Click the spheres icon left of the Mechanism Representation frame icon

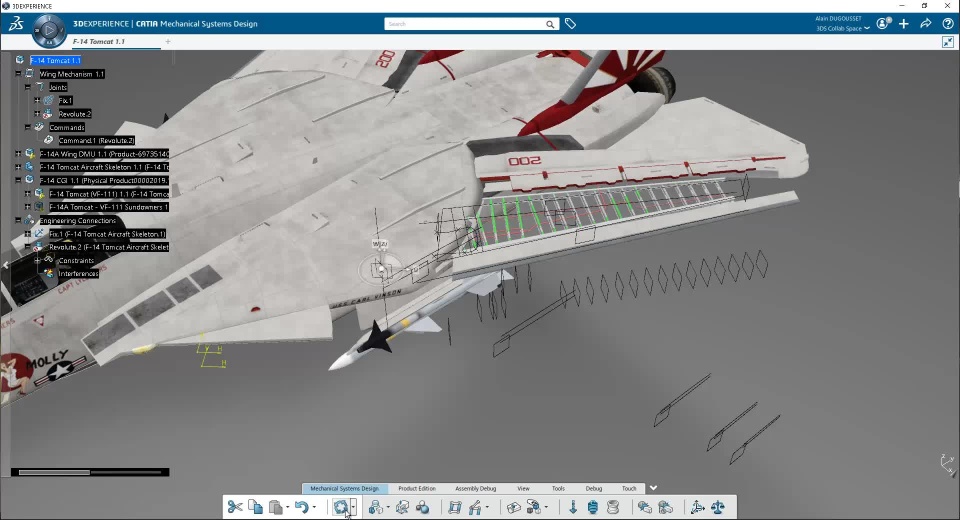pos(422,507)
